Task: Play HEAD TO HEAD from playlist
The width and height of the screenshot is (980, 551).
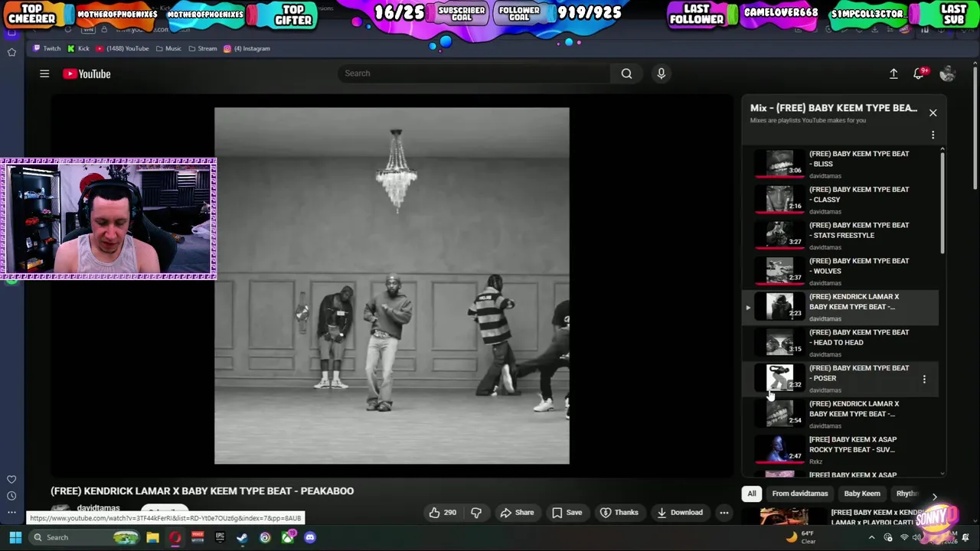Action: pos(842,343)
